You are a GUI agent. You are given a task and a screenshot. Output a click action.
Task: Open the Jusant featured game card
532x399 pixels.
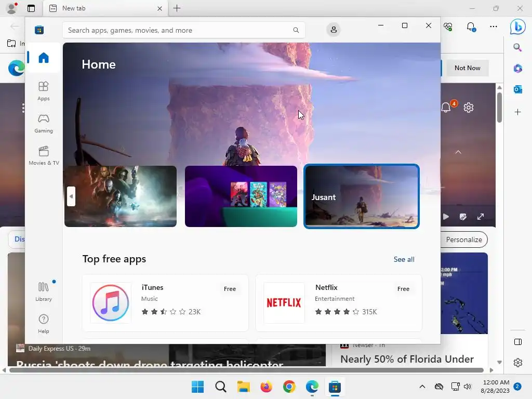coord(362,196)
